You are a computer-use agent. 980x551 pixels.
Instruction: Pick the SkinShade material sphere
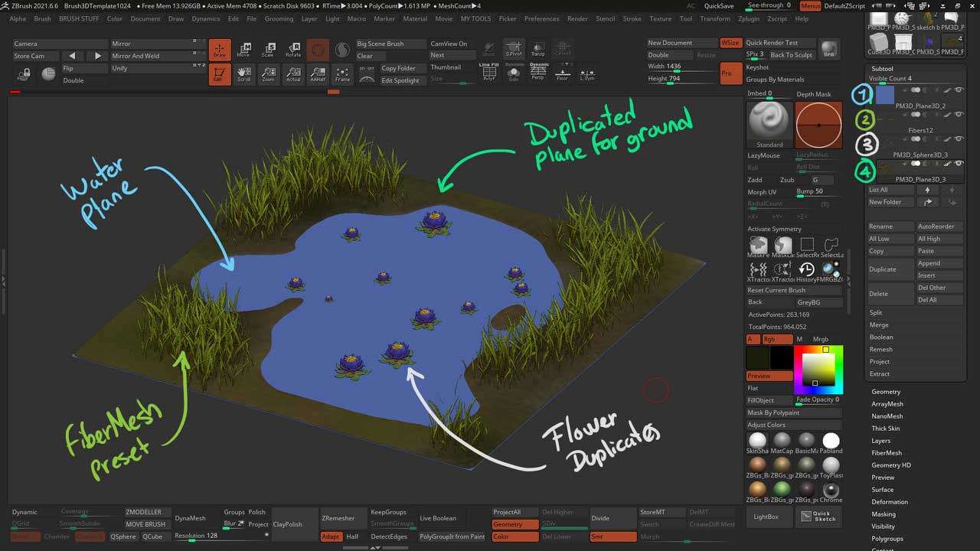(757, 442)
